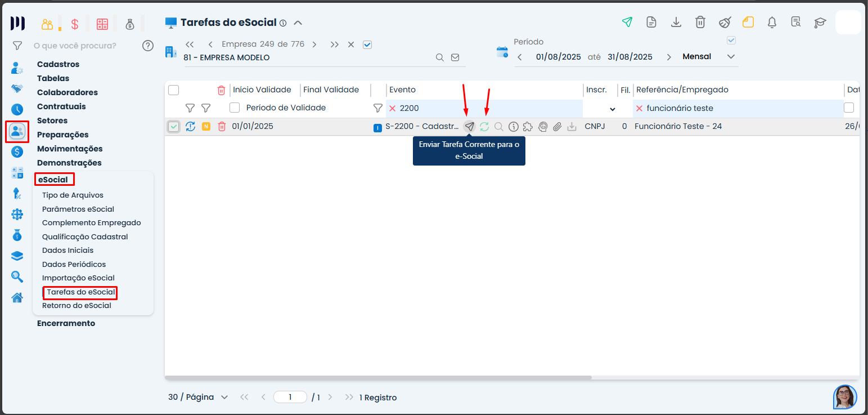Go to next company with right chevron

[x=314, y=44]
